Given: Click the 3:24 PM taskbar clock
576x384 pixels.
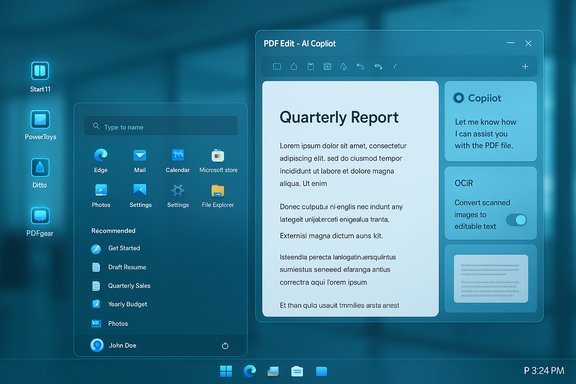Looking at the screenshot, I should click(x=544, y=370).
